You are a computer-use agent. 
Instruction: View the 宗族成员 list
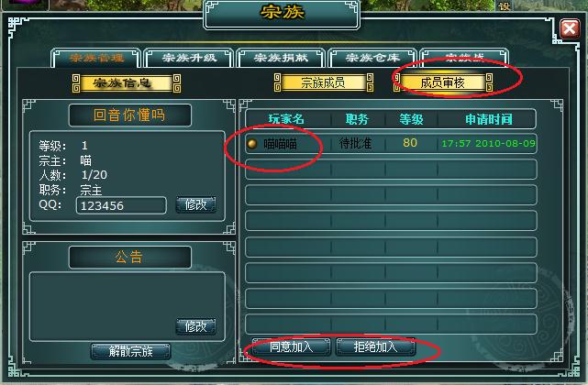click(323, 82)
